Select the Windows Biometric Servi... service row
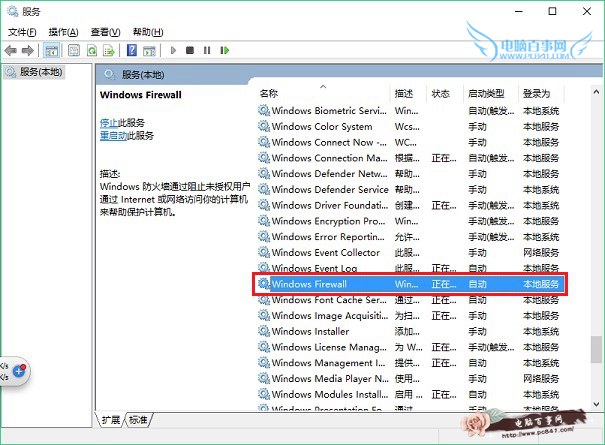Image resolution: width=605 pixels, height=445 pixels. click(x=410, y=111)
